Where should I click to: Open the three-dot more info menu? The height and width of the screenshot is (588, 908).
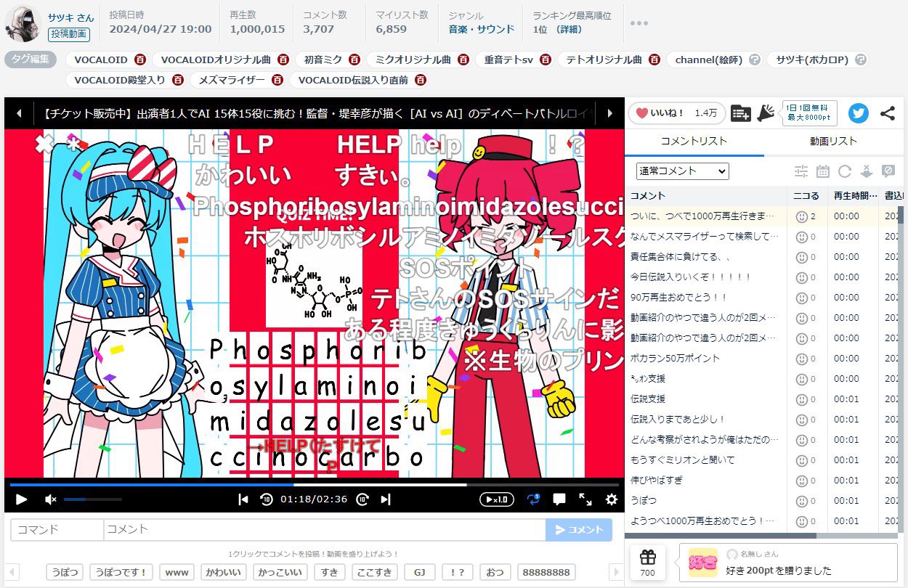[639, 23]
